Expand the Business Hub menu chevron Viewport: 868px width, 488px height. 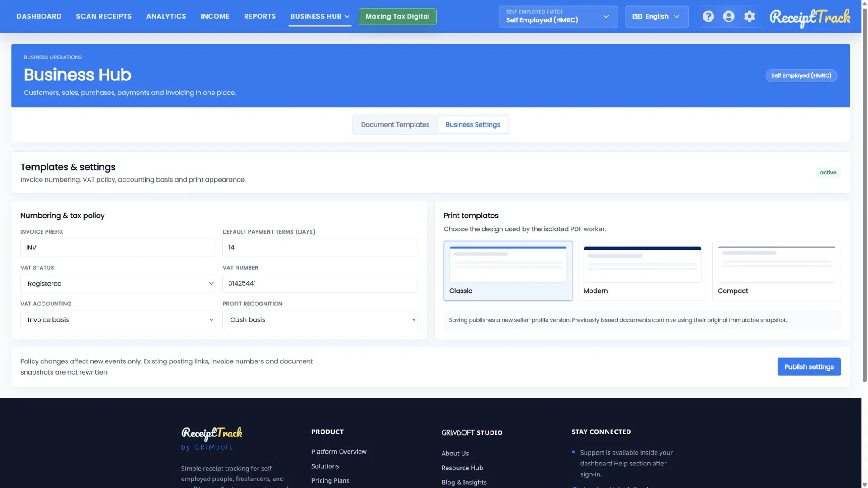click(x=347, y=17)
